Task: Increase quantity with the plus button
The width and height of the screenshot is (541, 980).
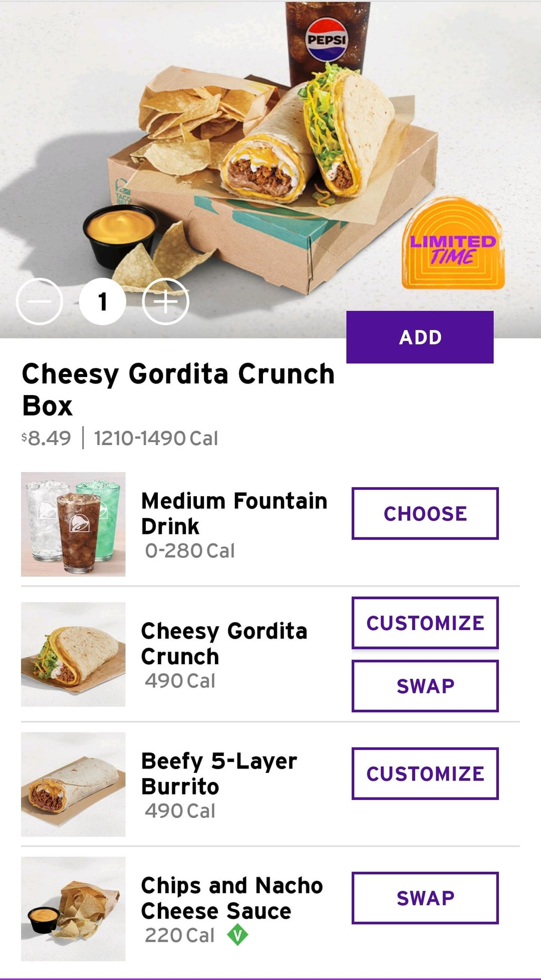Action: 166,301
